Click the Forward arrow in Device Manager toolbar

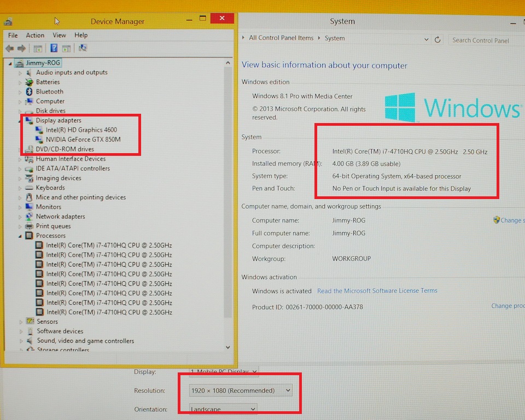pyautogui.click(x=21, y=49)
